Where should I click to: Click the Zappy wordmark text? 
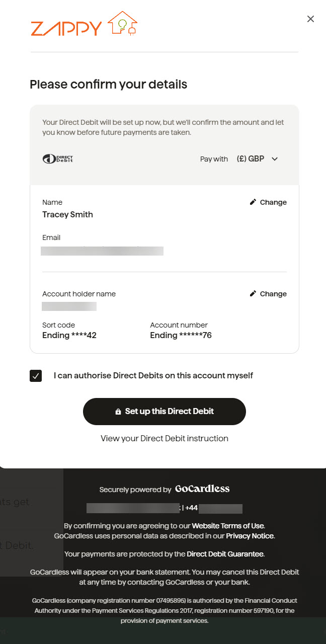[66, 29]
